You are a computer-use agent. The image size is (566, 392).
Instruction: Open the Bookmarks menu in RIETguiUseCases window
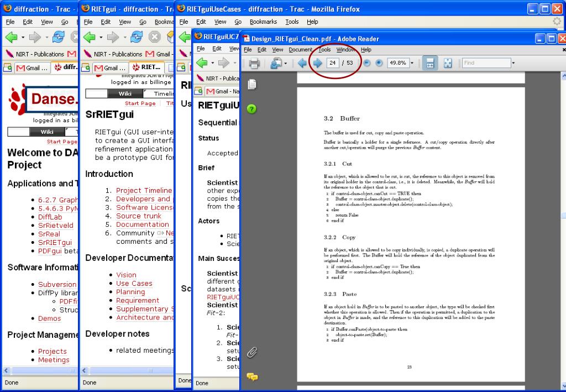[263, 22]
